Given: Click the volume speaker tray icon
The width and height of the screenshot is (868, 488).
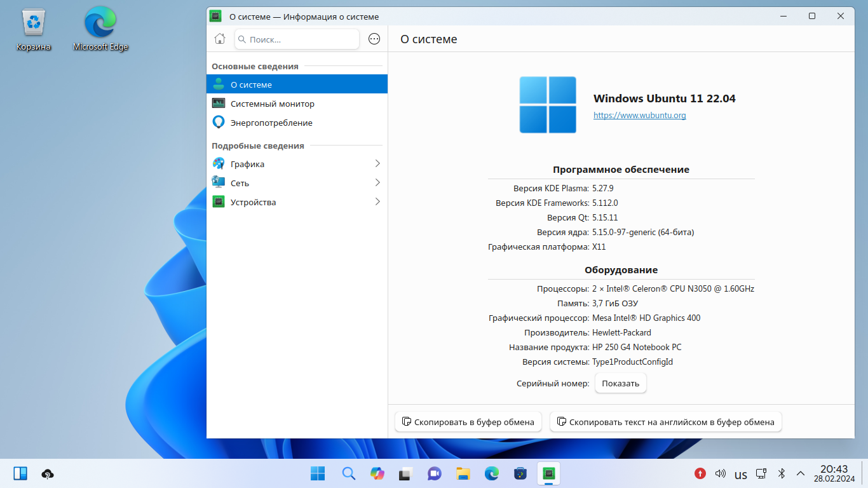Looking at the screenshot, I should 720,473.
